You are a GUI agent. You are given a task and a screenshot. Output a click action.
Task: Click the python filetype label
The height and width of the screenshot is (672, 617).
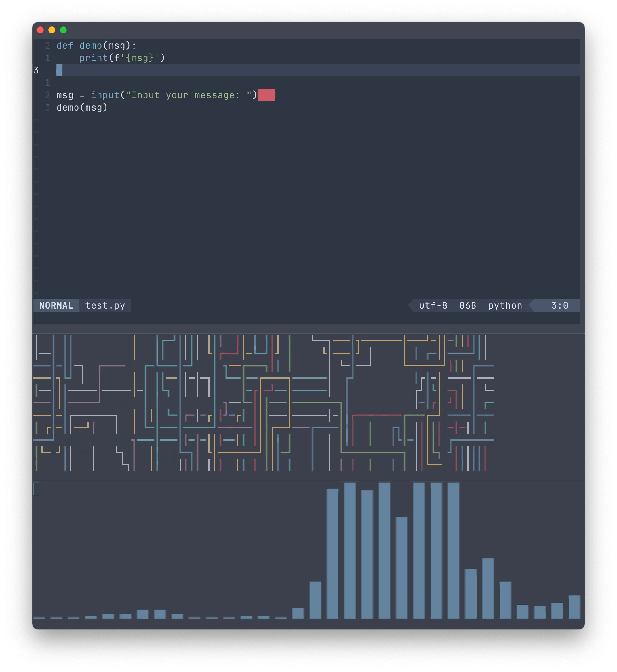point(505,305)
